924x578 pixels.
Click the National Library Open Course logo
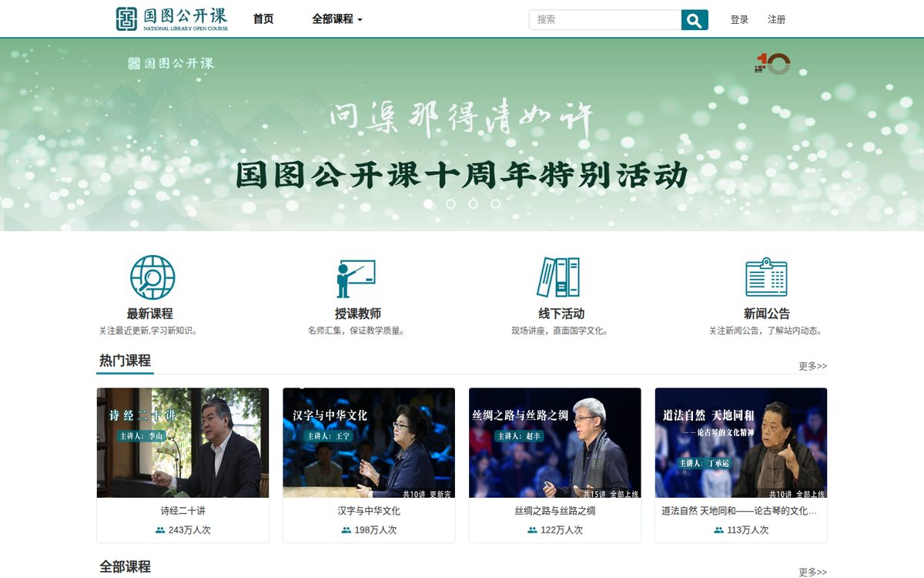coord(172,19)
